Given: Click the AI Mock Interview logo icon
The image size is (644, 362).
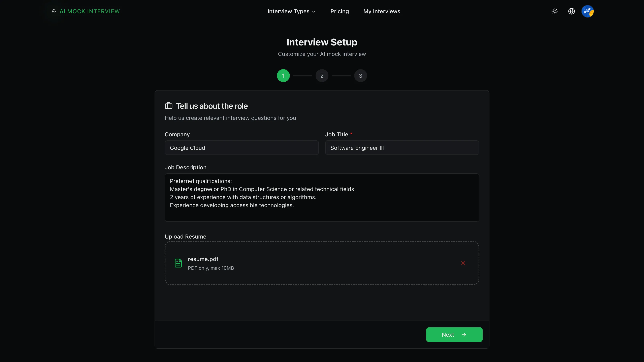Looking at the screenshot, I should pos(54,11).
